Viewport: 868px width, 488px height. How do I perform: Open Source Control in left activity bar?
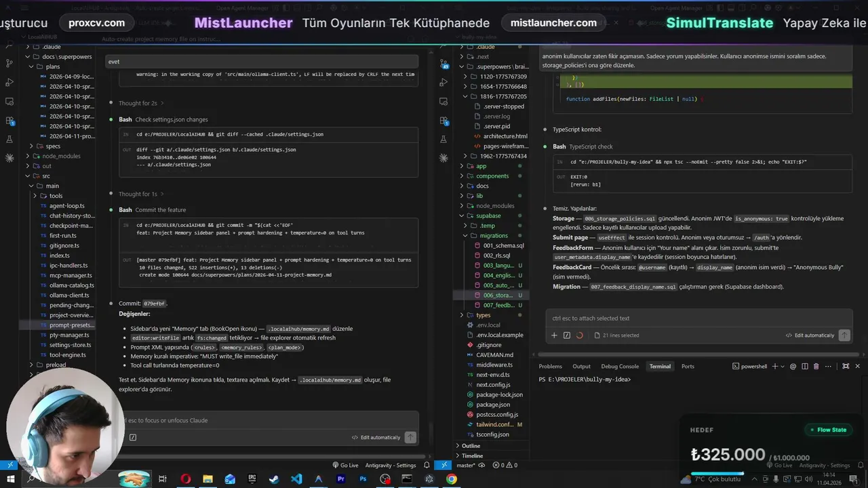(x=9, y=63)
